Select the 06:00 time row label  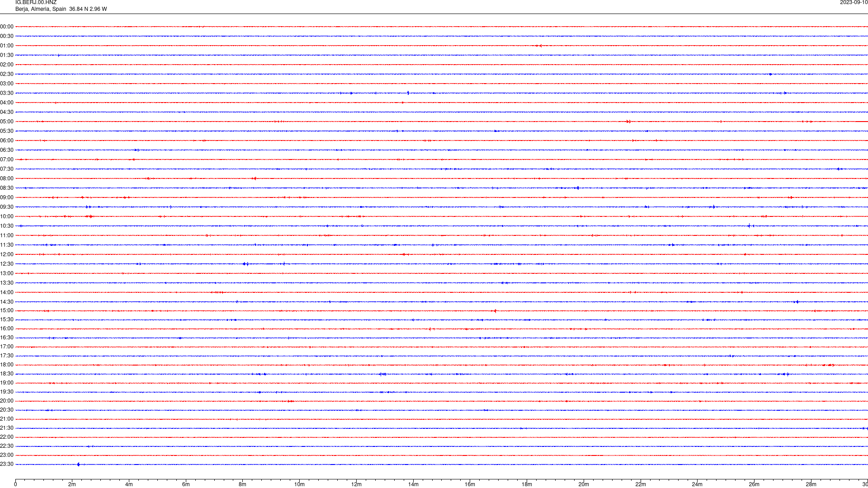coord(7,141)
